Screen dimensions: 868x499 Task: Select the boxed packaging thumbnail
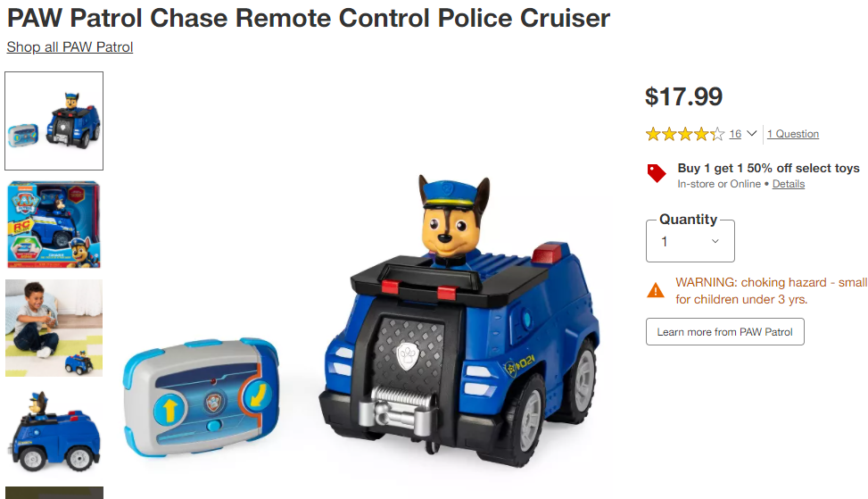[54, 224]
